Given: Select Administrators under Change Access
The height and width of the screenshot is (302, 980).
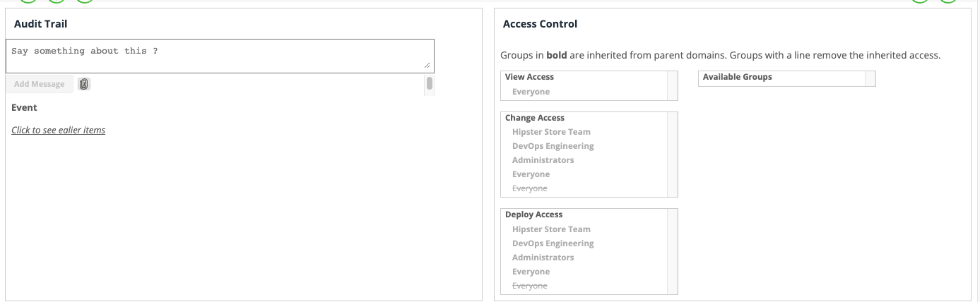Looking at the screenshot, I should (543, 160).
